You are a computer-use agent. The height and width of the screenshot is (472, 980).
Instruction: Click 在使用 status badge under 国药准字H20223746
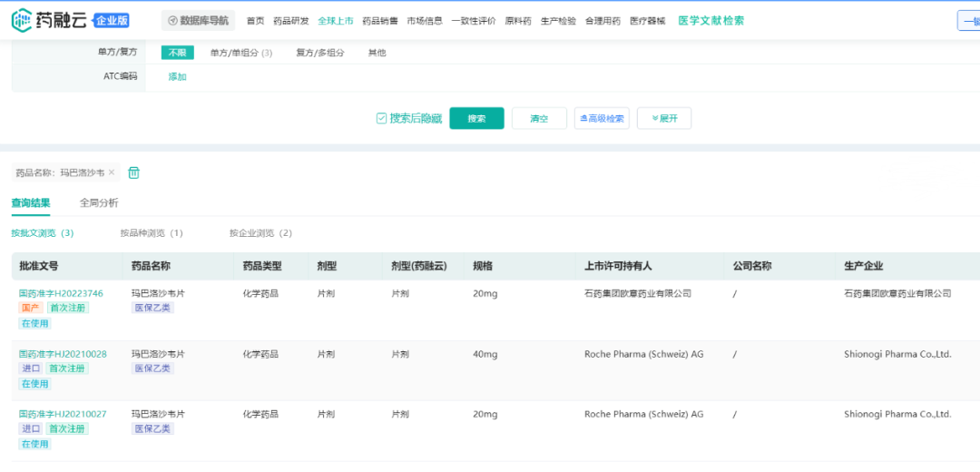point(34,324)
